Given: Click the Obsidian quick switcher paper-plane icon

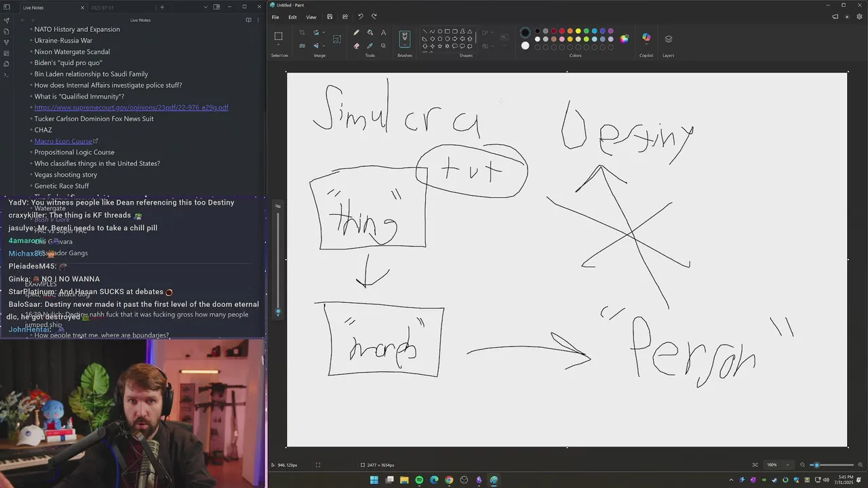Looking at the screenshot, I should point(6,20).
